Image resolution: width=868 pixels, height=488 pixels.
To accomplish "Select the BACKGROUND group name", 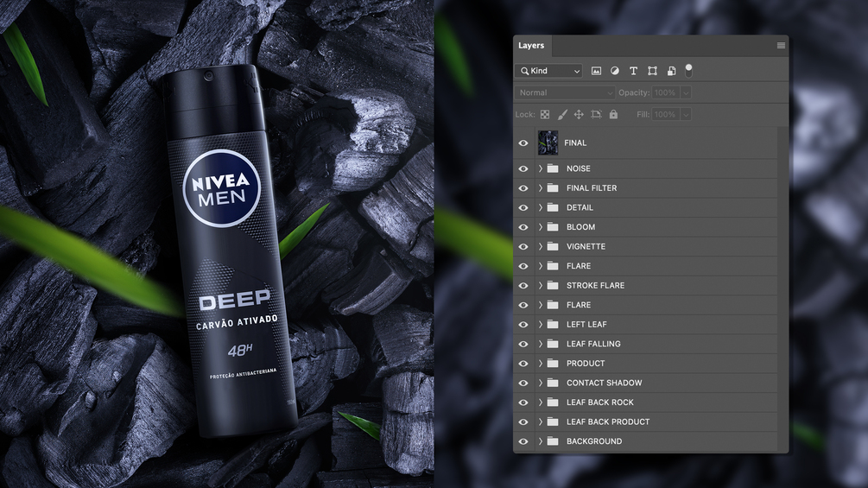I will tap(594, 441).
